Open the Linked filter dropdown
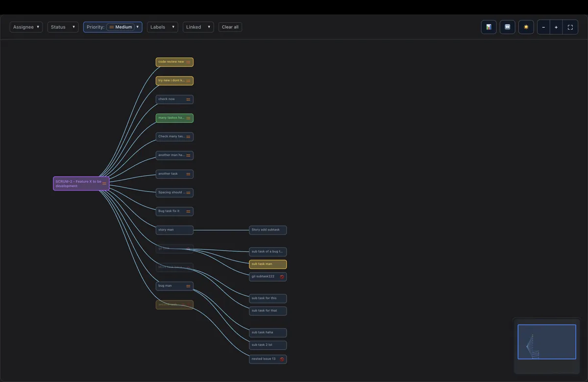This screenshot has height=382, width=588. (198, 27)
